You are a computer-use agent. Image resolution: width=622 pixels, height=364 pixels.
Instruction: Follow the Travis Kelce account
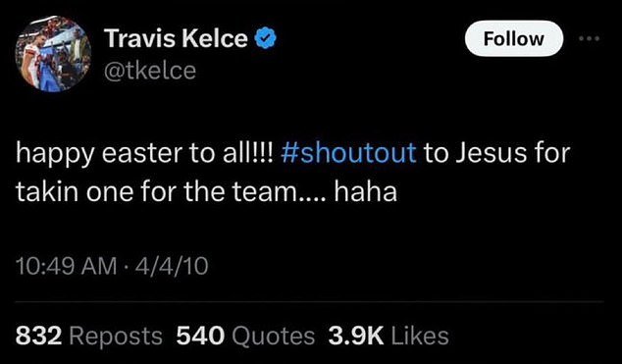[x=514, y=38]
